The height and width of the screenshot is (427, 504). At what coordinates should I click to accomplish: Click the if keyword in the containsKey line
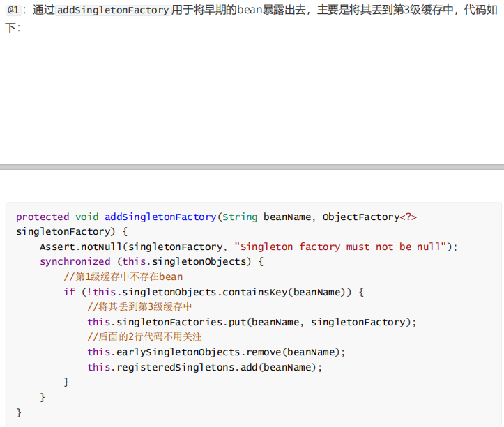coord(69,291)
